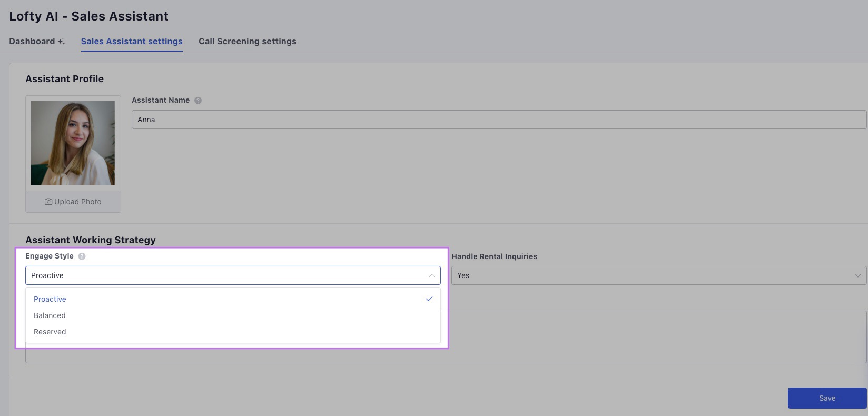
Task: Collapse the Engage Style dropdown showing Proactive
Action: [233, 275]
